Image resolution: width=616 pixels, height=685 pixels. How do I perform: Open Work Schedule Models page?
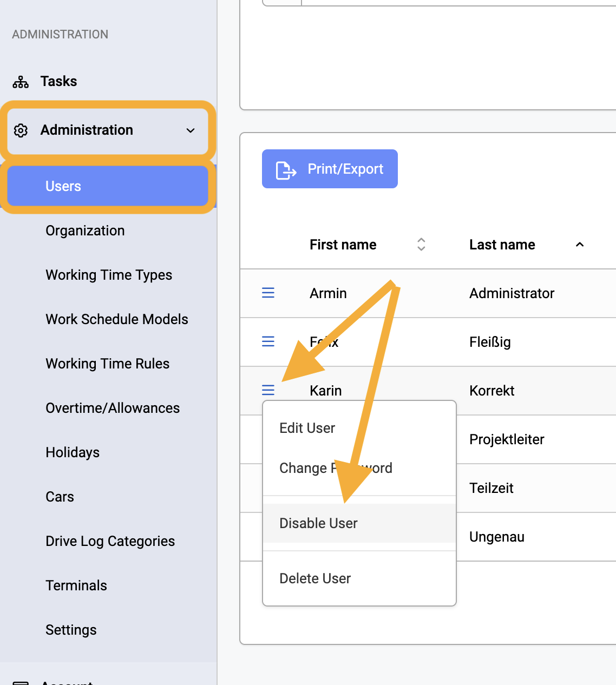tap(117, 319)
